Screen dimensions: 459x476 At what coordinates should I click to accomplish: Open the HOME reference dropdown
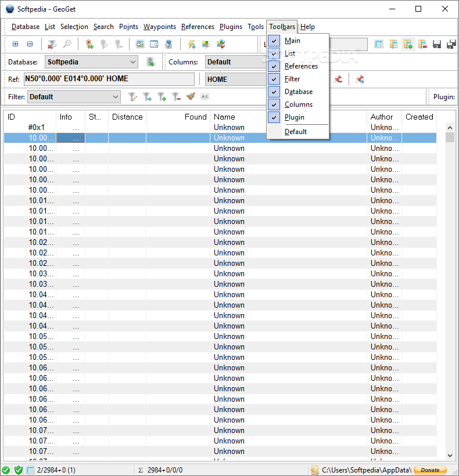coord(236,80)
